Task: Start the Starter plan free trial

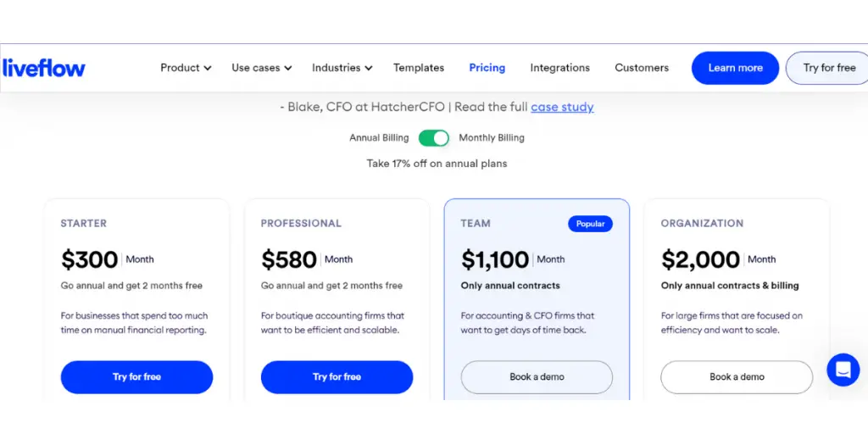Action: click(x=136, y=377)
